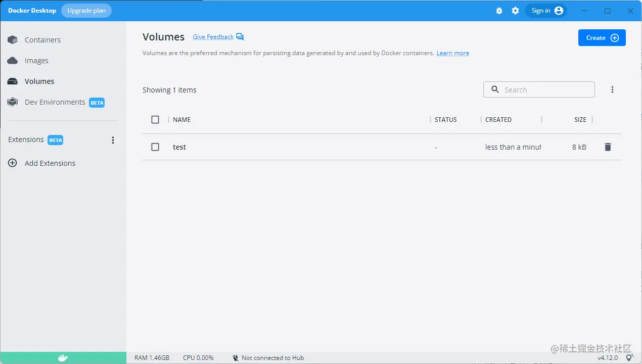Click the Showing 1 items text
This screenshot has width=642, height=364.
tap(169, 90)
